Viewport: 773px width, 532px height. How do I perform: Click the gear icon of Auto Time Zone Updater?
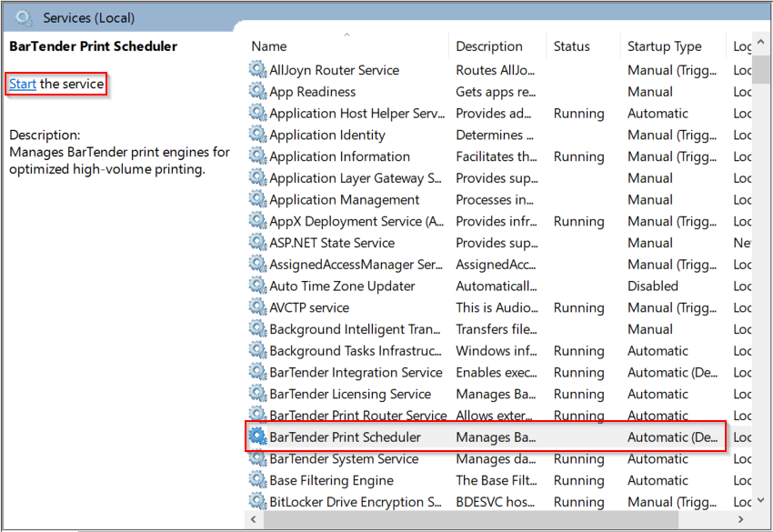[258, 286]
